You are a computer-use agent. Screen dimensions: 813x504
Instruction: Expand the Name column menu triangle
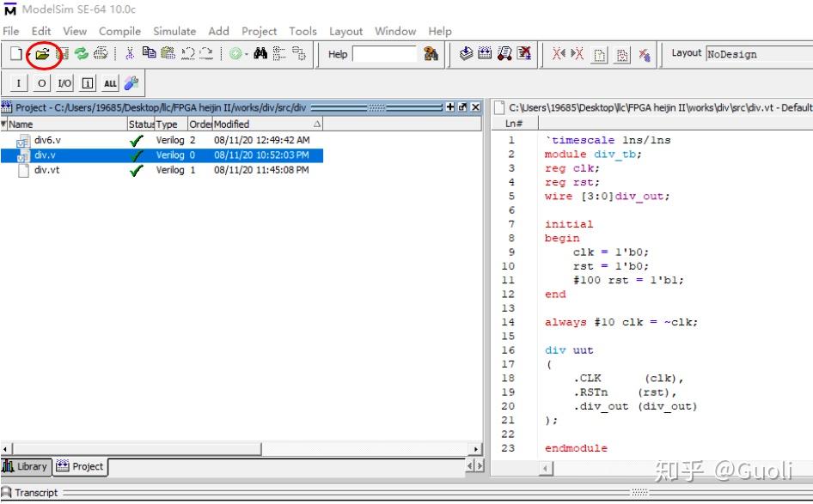3,124
